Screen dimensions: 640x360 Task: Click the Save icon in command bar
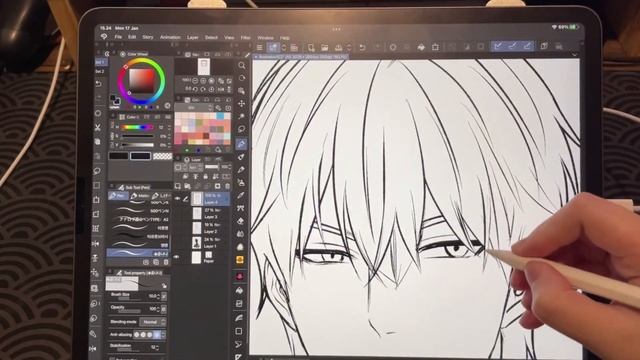[338, 47]
